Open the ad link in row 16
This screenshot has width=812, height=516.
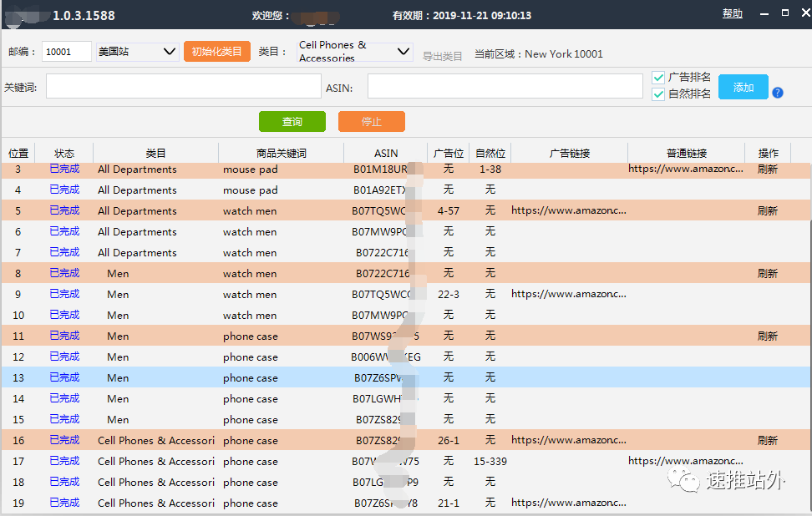567,441
